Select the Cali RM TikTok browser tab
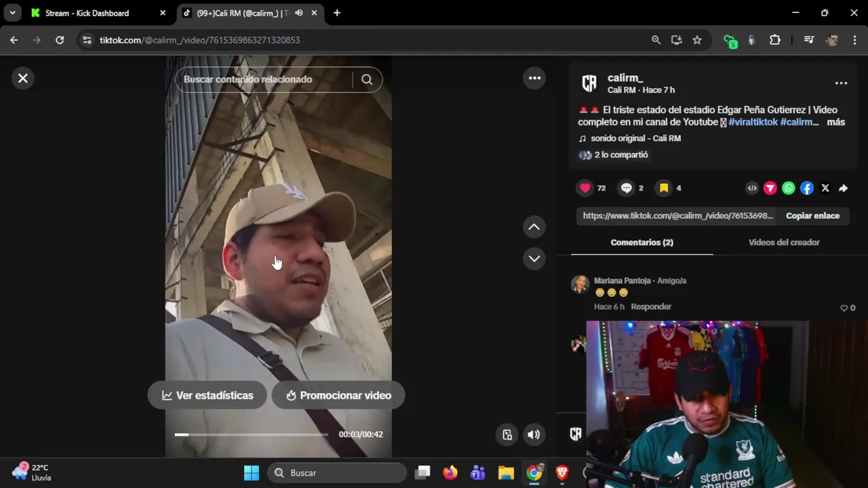This screenshot has width=868, height=488. coord(242,13)
